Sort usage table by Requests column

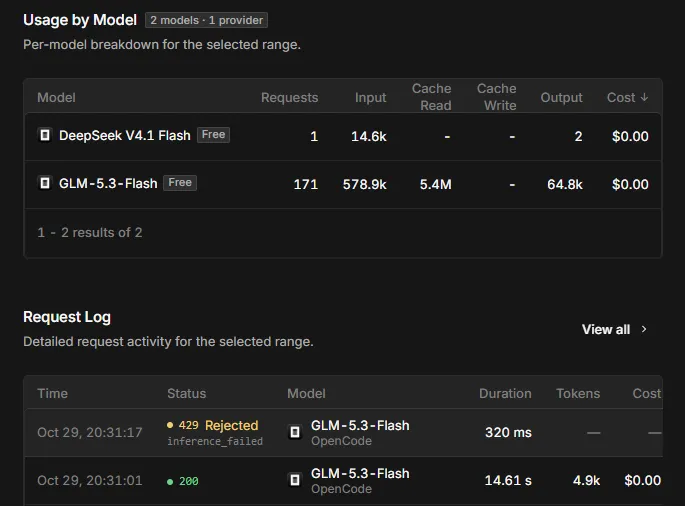click(289, 97)
